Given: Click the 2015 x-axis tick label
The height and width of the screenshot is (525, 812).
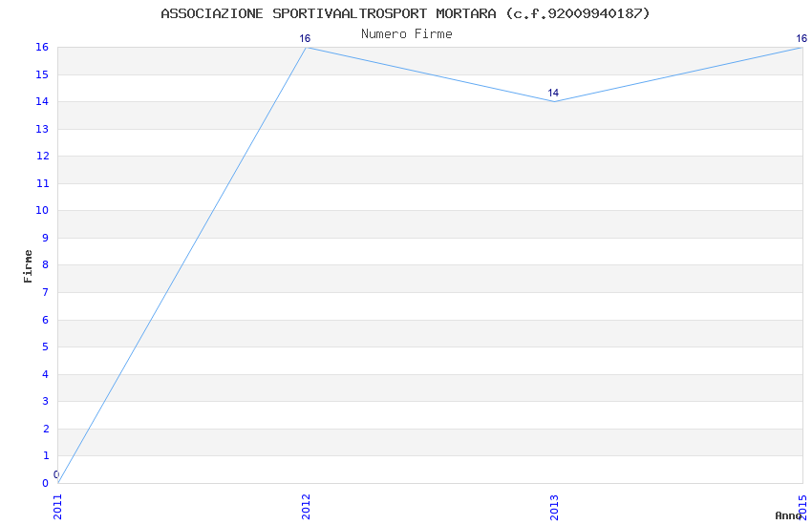Looking at the screenshot, I should pos(802,507).
